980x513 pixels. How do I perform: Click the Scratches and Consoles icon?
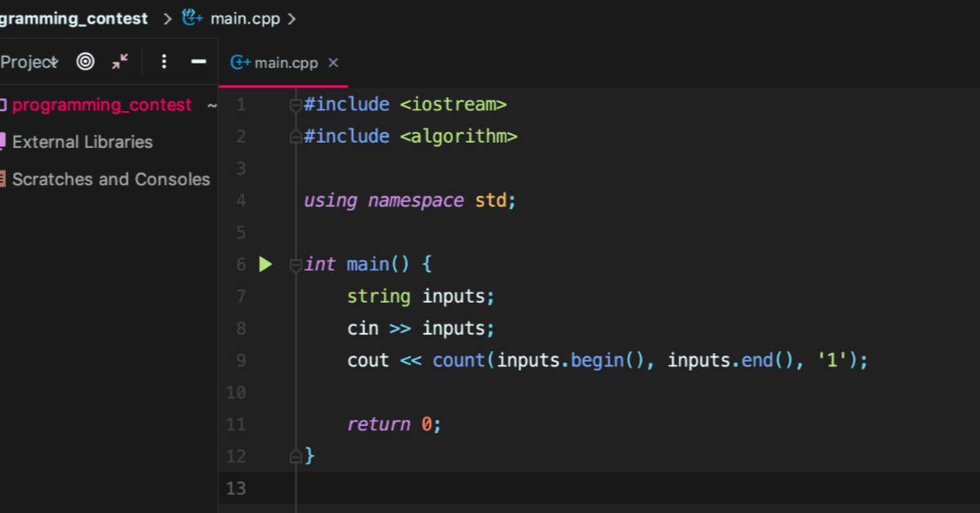click(3, 179)
